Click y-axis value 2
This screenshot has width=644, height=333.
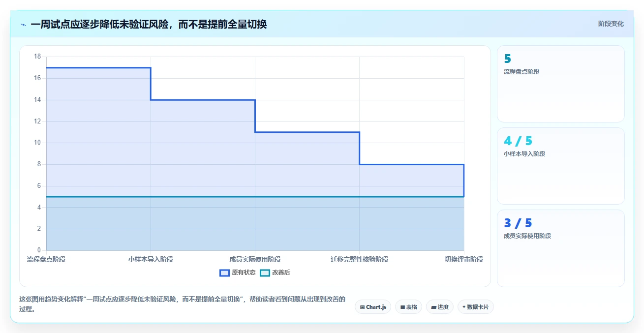click(39, 229)
